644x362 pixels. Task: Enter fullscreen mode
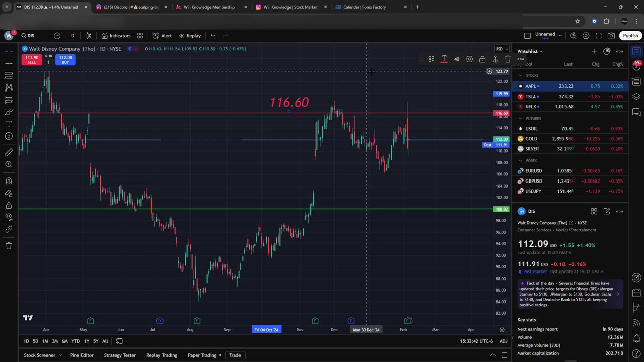point(599,36)
